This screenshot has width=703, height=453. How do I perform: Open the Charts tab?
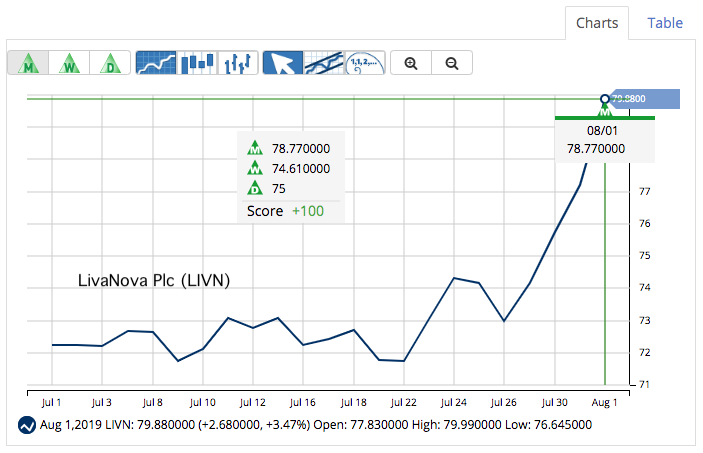pos(597,23)
